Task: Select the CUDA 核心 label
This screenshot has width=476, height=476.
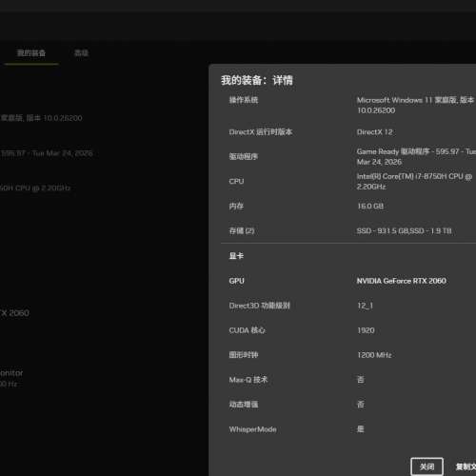Action: 248,330
